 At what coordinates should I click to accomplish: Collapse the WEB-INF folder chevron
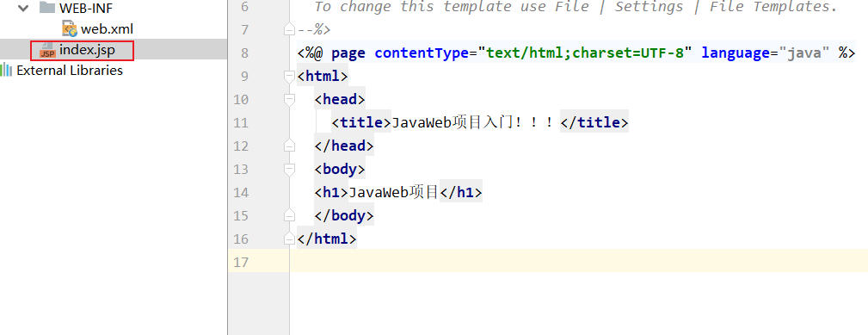point(22,9)
